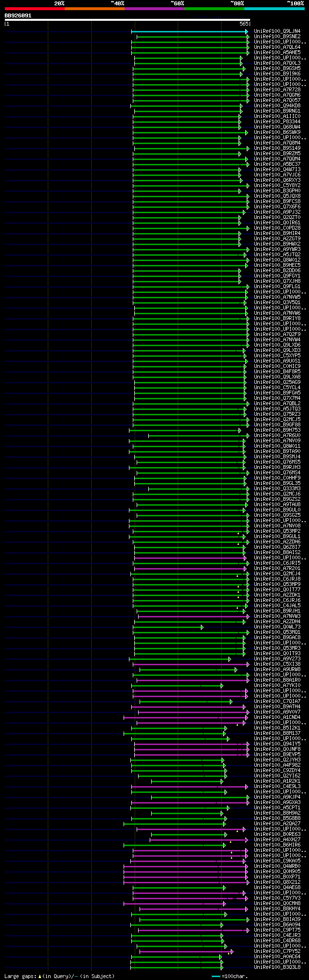Select subject label UniRef100_C6JRI5

[277, 563]
